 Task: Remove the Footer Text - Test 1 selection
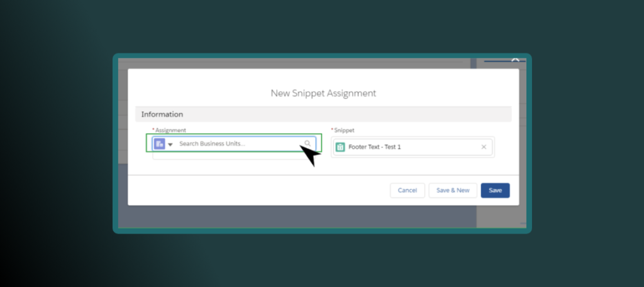[484, 147]
